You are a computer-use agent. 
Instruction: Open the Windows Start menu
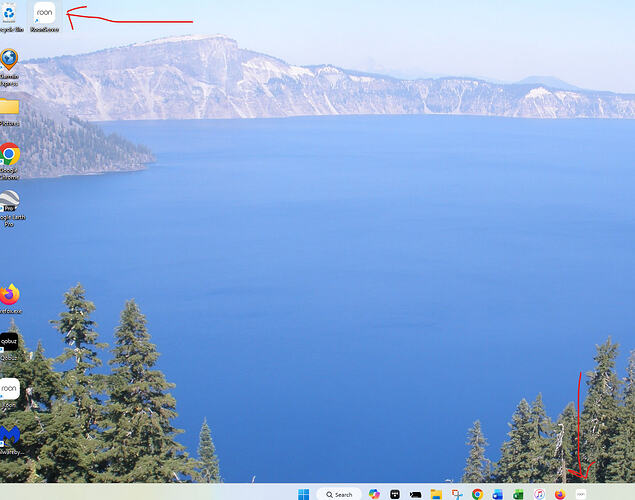point(303,494)
